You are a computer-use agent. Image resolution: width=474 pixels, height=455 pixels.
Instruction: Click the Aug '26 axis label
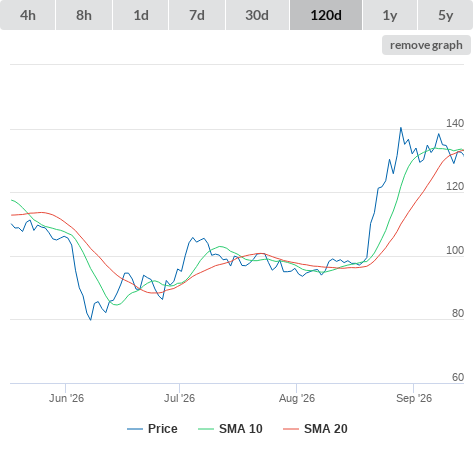(297, 398)
